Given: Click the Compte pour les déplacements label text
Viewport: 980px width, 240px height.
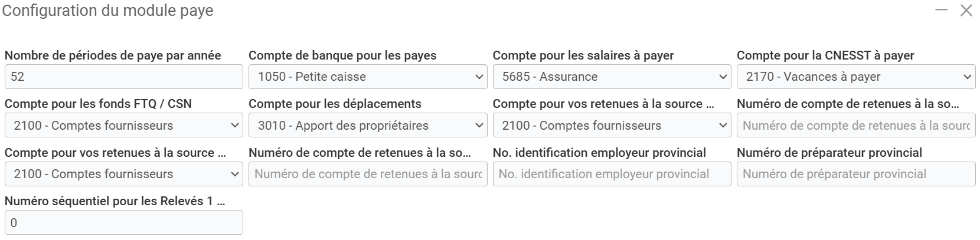Looking at the screenshot, I should click(x=335, y=104).
